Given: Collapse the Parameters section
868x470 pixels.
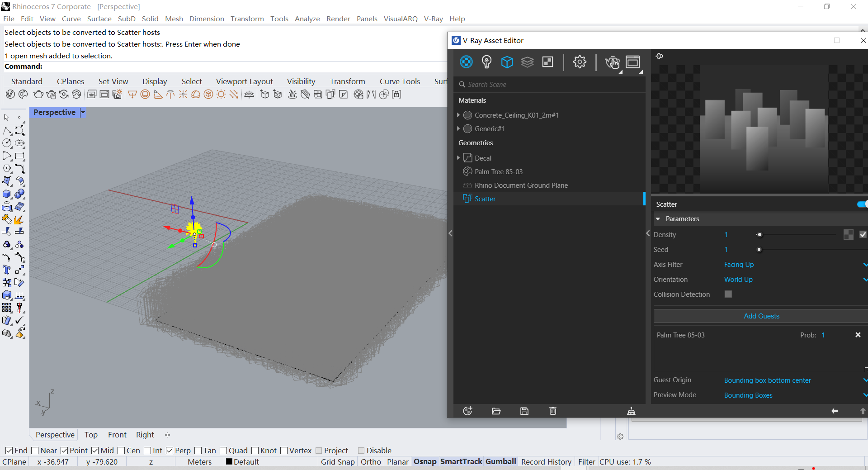Looking at the screenshot, I should point(658,219).
